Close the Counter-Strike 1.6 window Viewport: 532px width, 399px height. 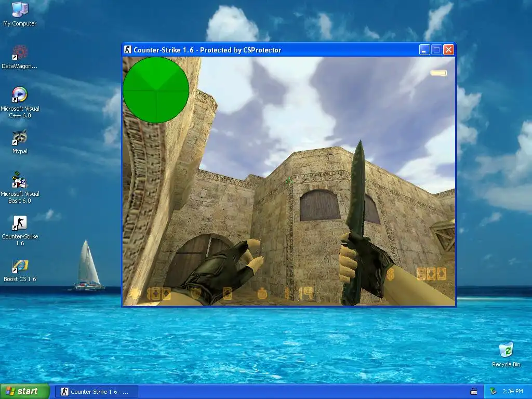tap(448, 50)
